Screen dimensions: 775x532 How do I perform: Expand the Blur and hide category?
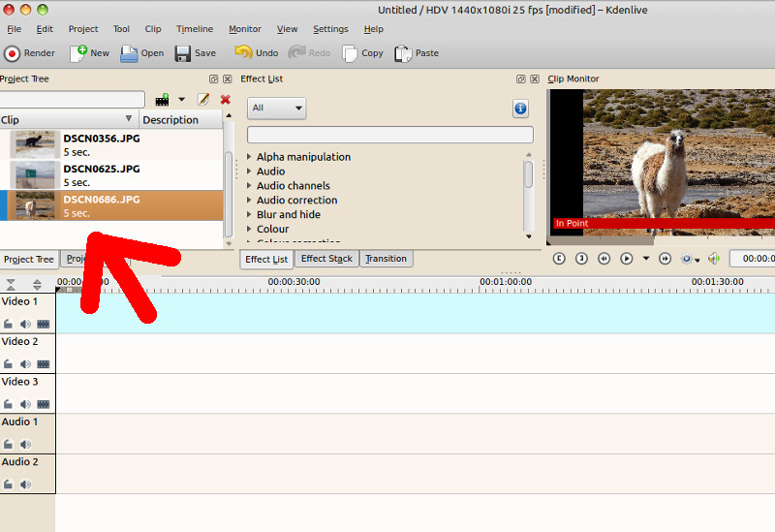(x=249, y=214)
